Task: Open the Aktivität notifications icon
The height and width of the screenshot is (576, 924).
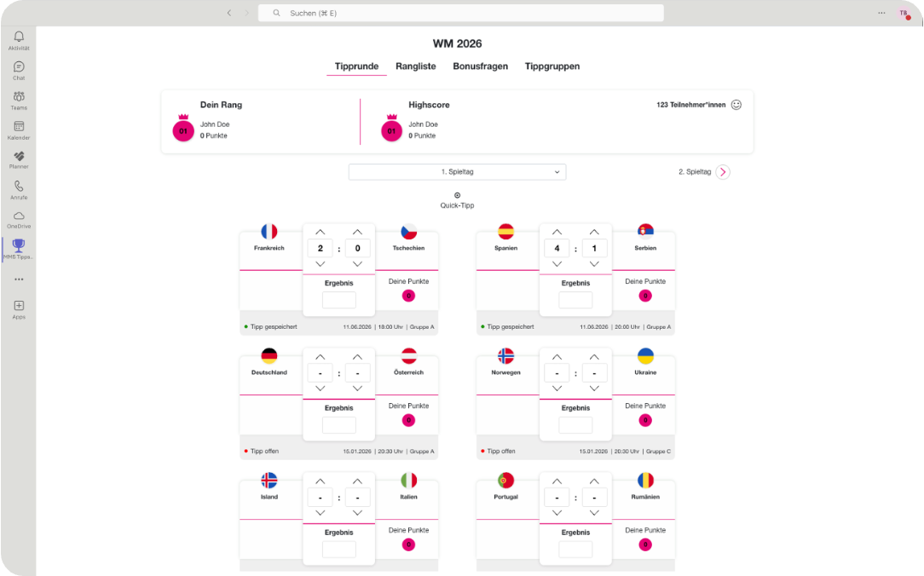Action: [19, 37]
